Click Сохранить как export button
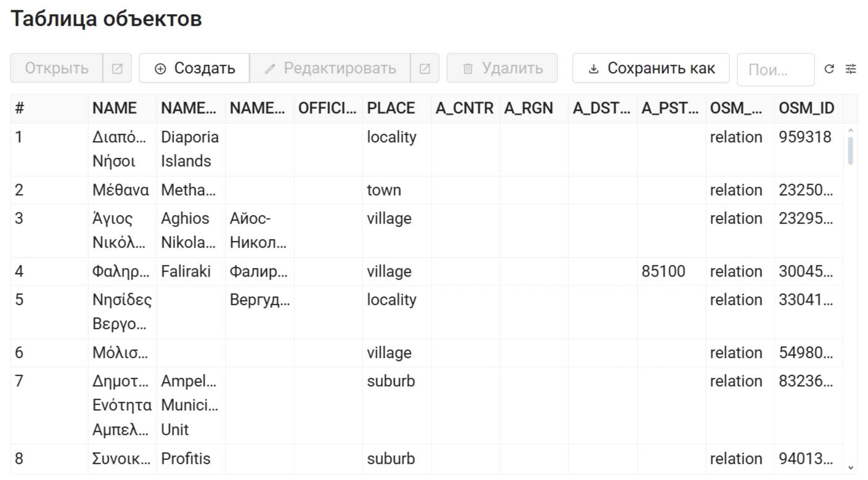This screenshot has height=480, width=868. [650, 68]
